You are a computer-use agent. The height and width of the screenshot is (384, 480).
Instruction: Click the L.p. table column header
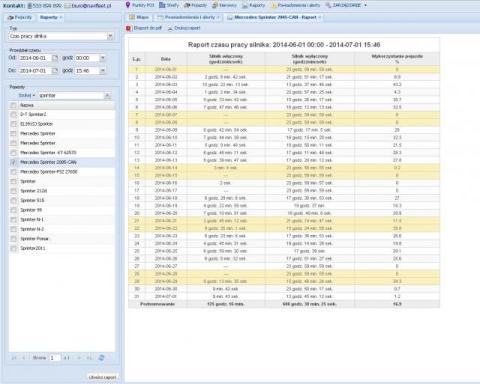click(x=137, y=59)
